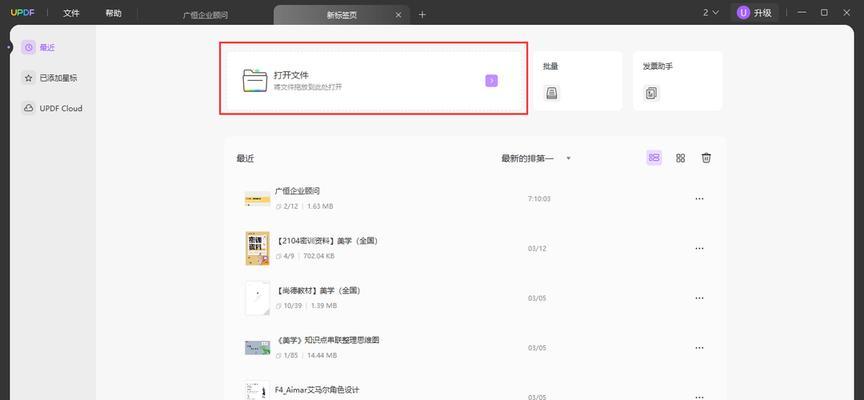Click the trash icon to clear recent list

[x=706, y=158]
